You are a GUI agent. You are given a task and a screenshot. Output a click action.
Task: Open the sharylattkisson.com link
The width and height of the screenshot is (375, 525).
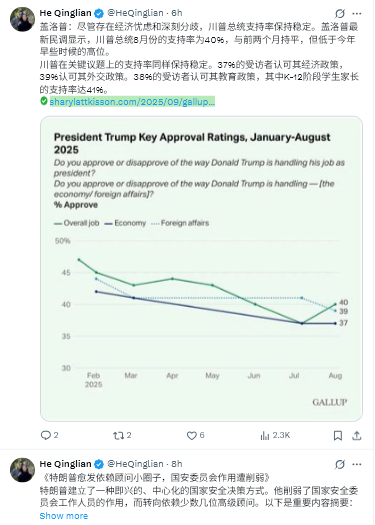(132, 101)
